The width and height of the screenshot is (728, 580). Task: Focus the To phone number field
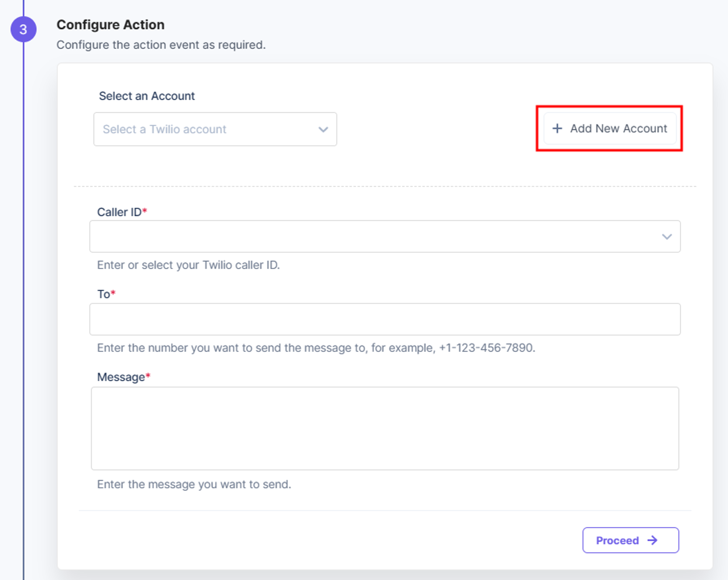(x=385, y=319)
